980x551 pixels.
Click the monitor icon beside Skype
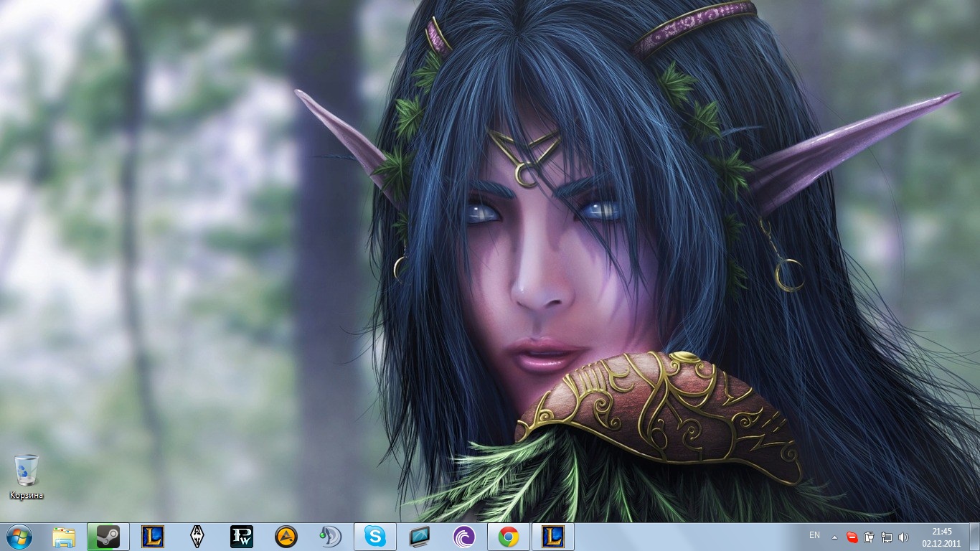420,537
